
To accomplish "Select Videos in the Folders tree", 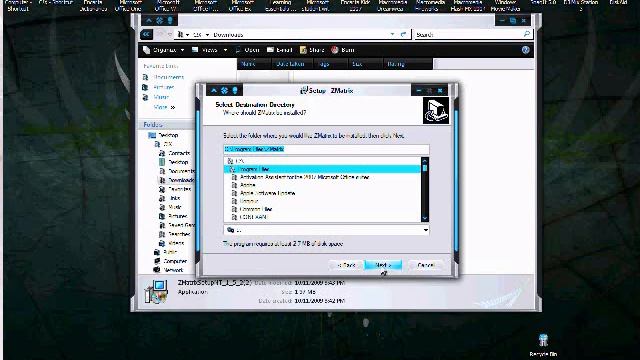I will (x=171, y=243).
